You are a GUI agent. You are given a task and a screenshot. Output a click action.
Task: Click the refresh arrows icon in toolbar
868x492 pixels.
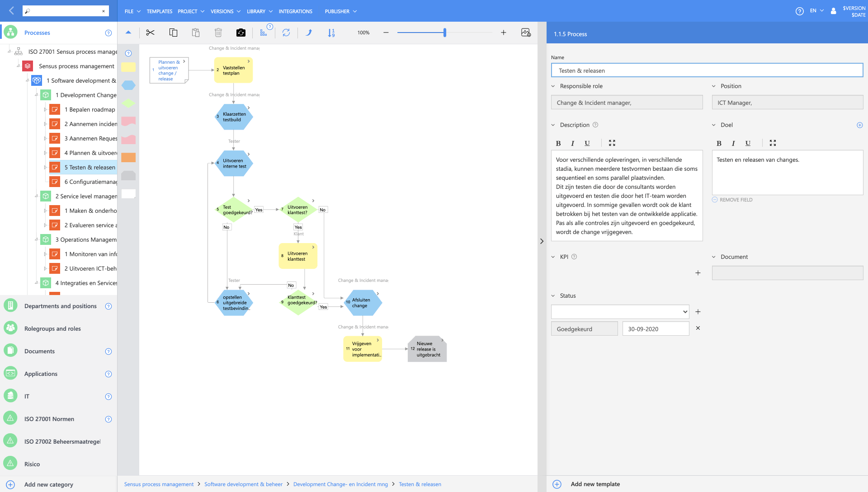pyautogui.click(x=286, y=33)
